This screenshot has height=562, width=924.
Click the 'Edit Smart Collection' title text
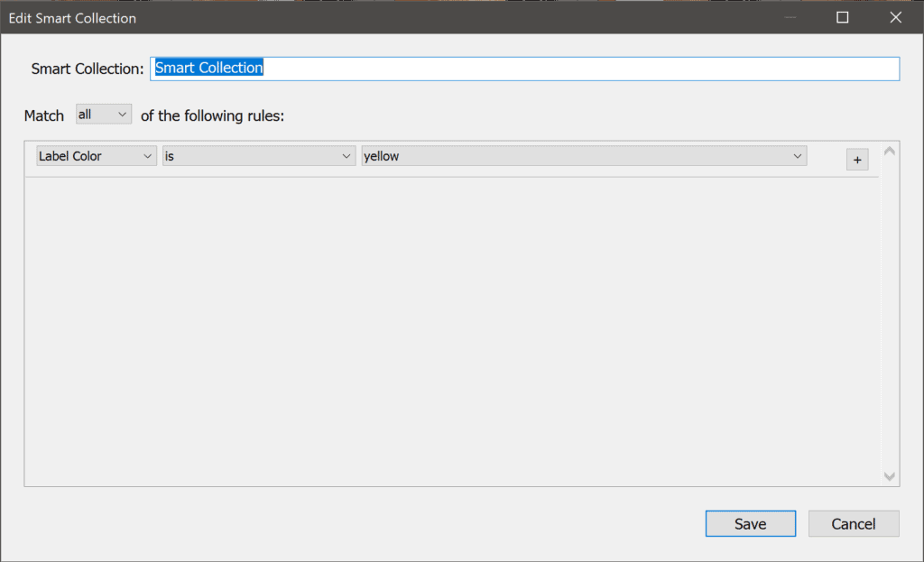tap(72, 18)
